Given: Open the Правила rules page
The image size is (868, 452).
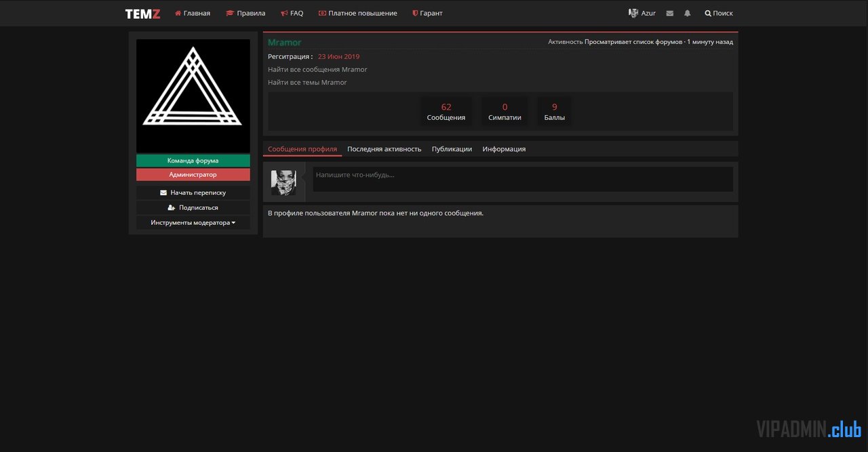Looking at the screenshot, I should [x=245, y=13].
